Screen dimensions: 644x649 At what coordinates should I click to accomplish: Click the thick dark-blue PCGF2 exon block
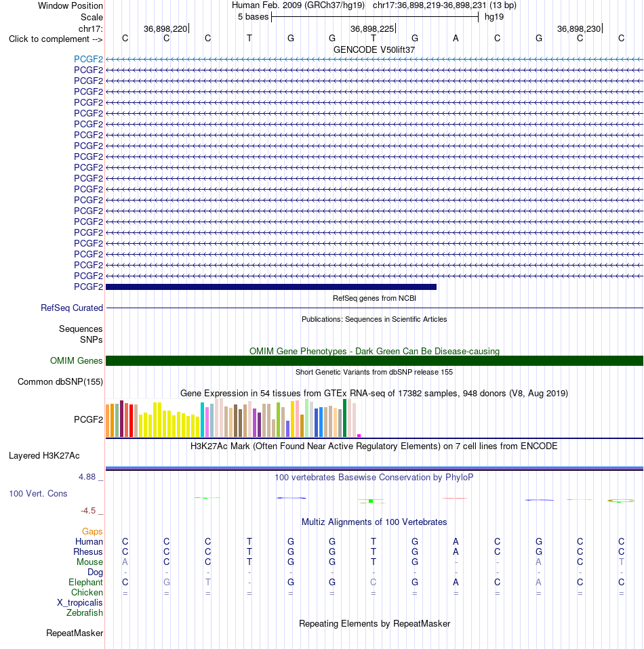pyautogui.click(x=271, y=287)
